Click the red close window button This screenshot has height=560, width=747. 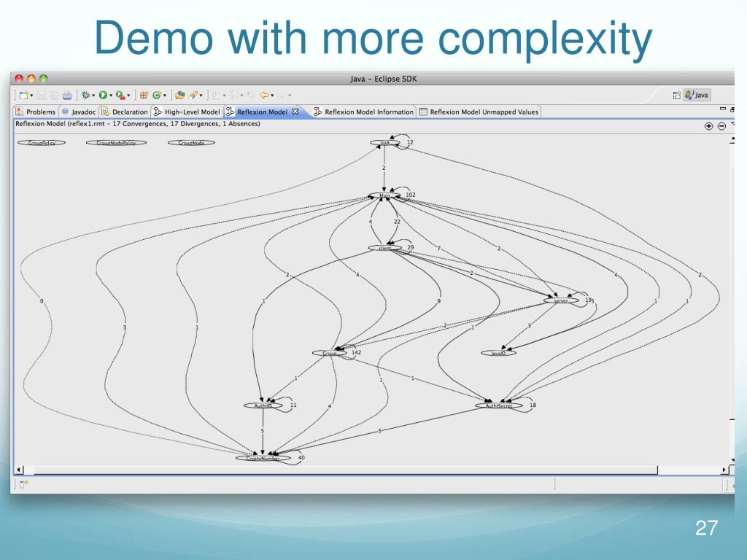coord(19,79)
